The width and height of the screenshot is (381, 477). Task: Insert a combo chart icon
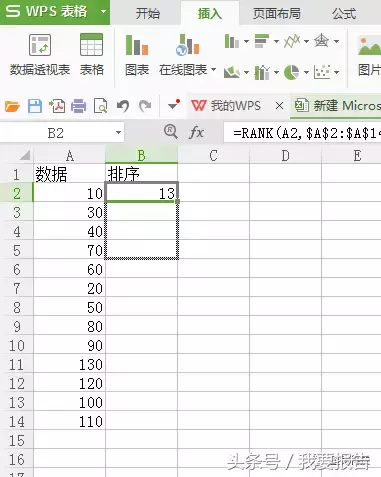tap(262, 72)
